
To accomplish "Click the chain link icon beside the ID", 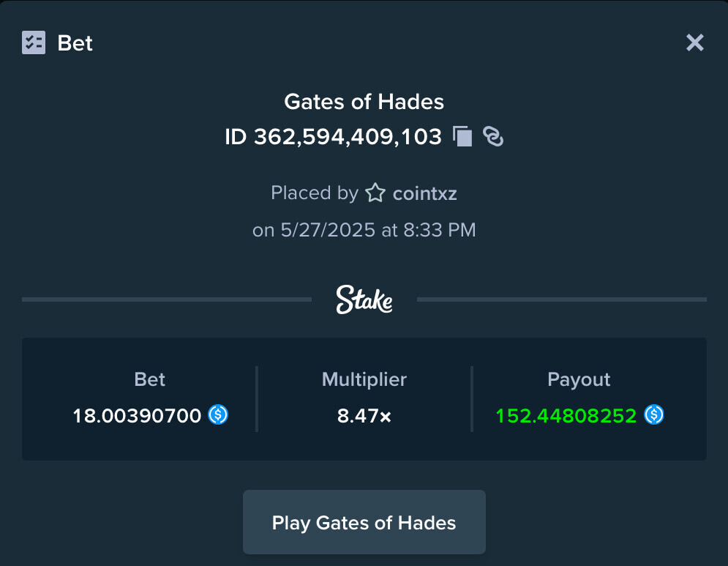I will pyautogui.click(x=493, y=137).
